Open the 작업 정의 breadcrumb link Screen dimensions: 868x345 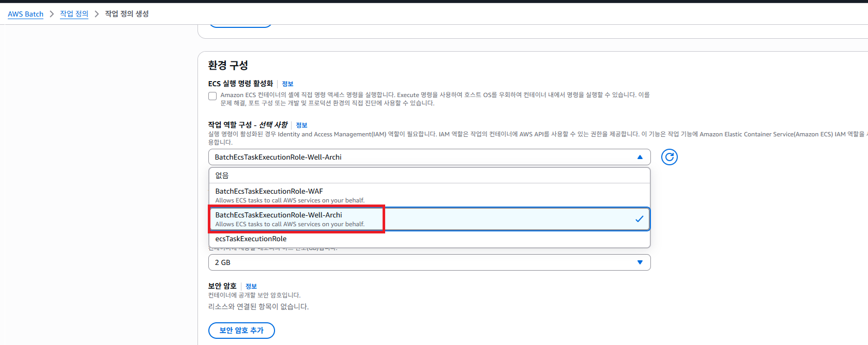[x=74, y=14]
